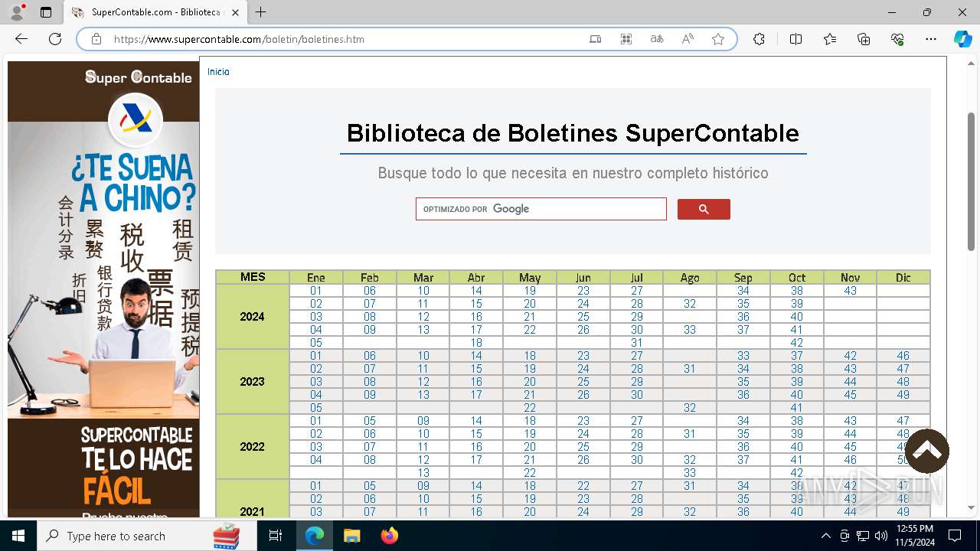The width and height of the screenshot is (980, 551).
Task: Open the Inicio link
Action: click(218, 71)
